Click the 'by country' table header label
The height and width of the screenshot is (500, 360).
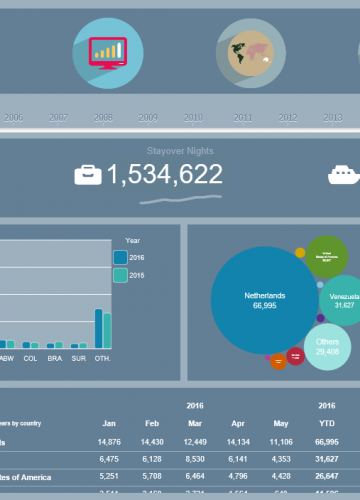[26, 424]
